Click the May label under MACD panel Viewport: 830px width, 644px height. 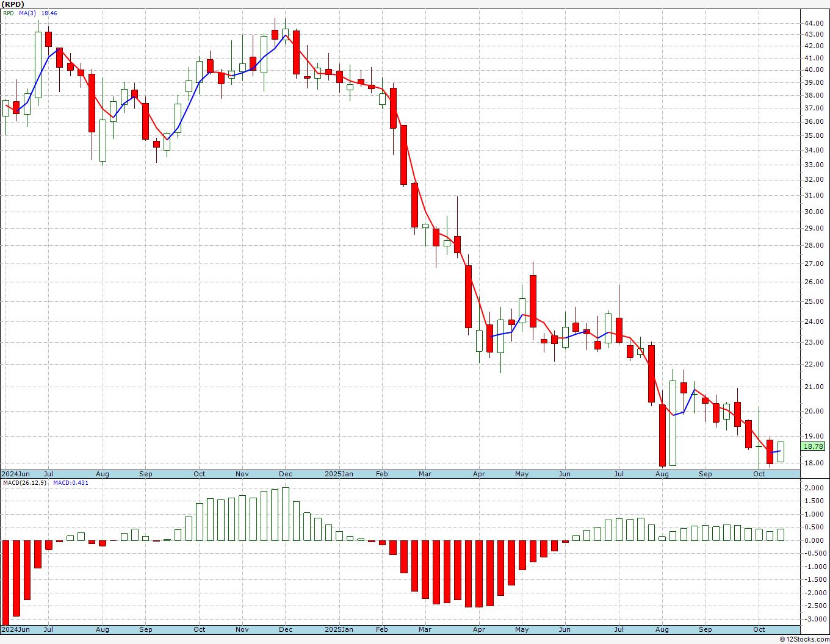coord(522,629)
